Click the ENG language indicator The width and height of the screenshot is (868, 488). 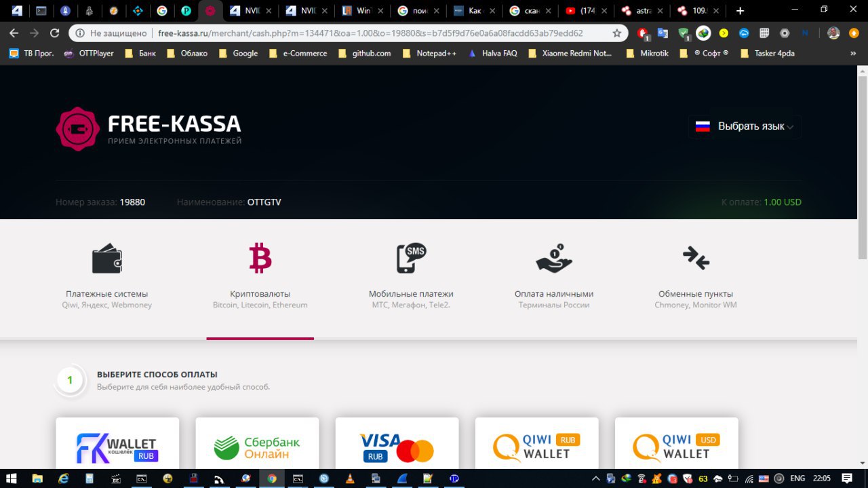click(798, 478)
